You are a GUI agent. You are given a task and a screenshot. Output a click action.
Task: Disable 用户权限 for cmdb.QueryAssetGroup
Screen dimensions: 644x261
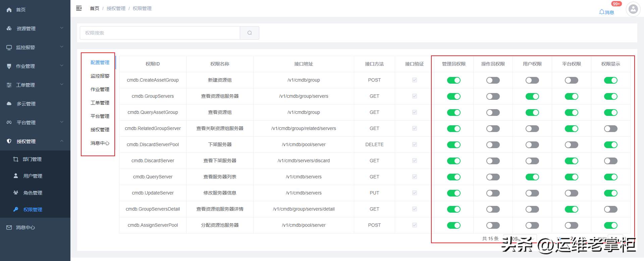(532, 113)
